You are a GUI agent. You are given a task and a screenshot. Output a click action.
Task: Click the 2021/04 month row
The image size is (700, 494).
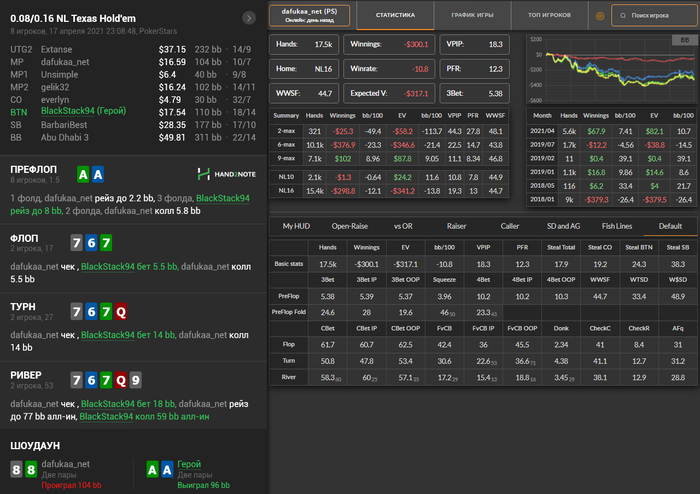[612, 131]
